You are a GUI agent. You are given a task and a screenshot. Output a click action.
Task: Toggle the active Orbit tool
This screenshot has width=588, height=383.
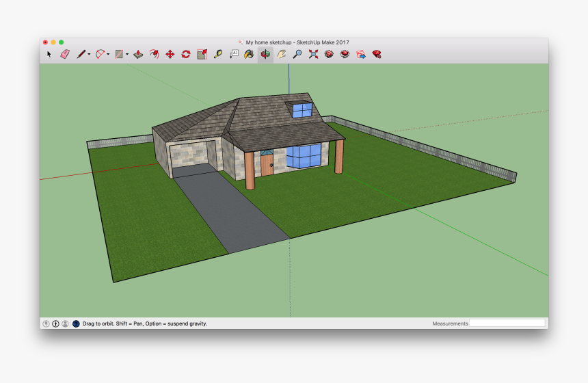[x=265, y=54]
